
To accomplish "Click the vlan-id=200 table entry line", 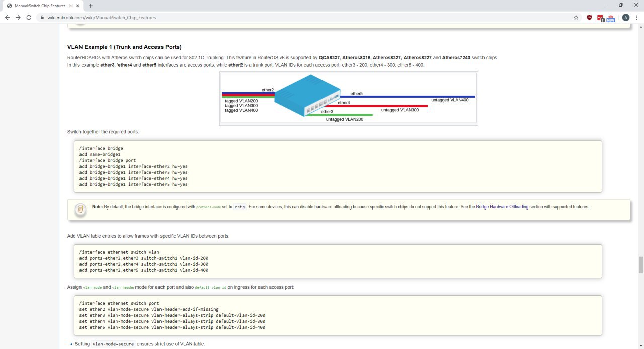I will pos(144,258).
